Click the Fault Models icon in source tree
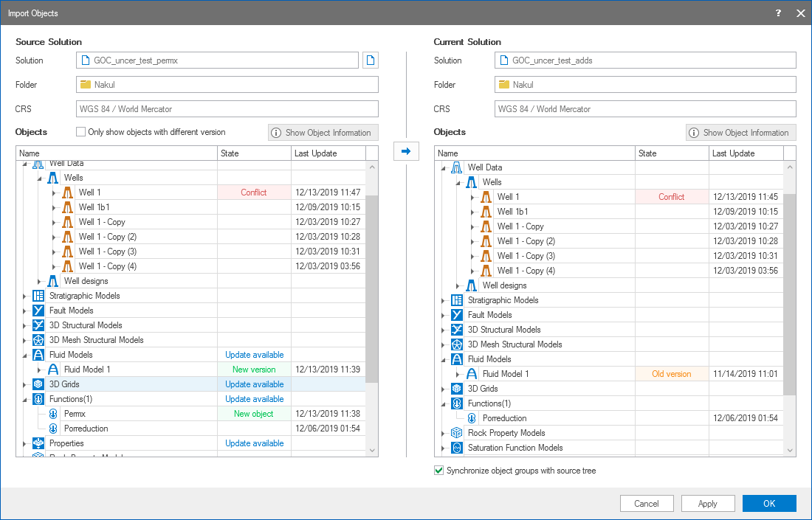 (x=38, y=311)
